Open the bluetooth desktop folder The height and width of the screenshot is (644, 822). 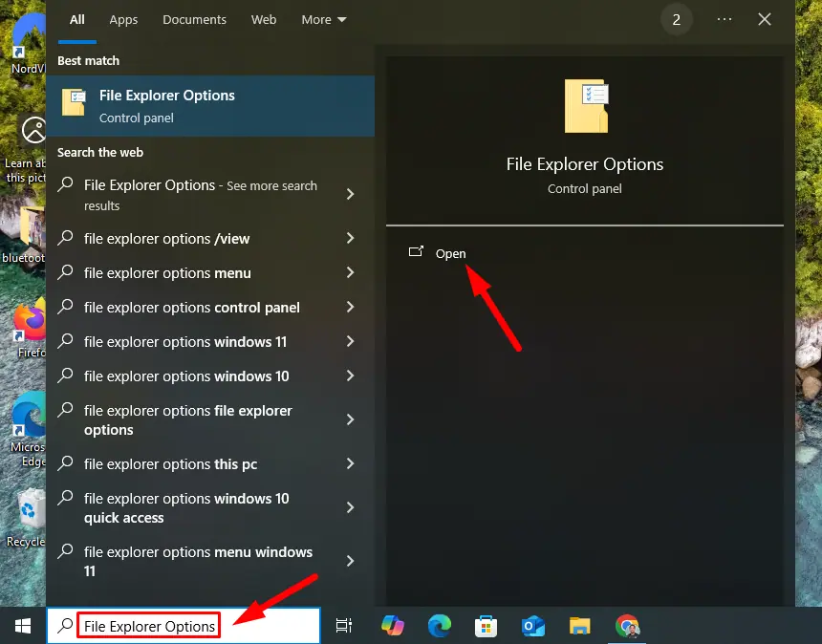[x=25, y=235]
